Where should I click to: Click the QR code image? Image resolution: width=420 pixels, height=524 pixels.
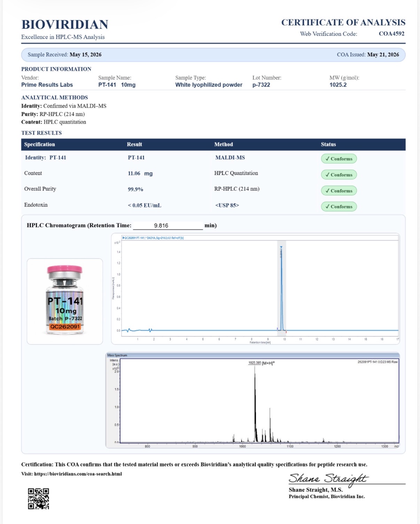point(39,499)
